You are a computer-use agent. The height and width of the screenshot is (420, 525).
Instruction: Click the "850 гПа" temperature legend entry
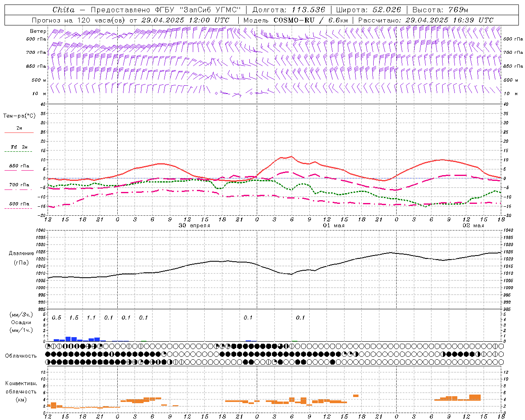(19, 166)
